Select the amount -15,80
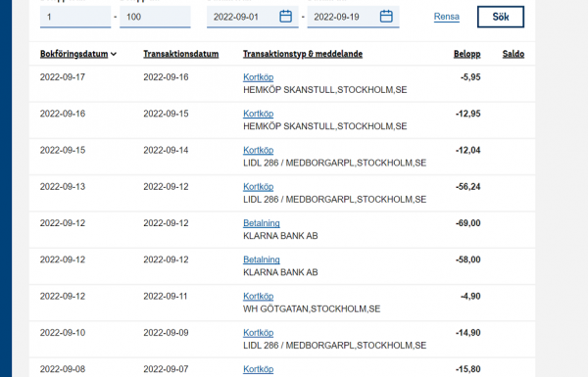This screenshot has height=377, width=588. point(468,369)
